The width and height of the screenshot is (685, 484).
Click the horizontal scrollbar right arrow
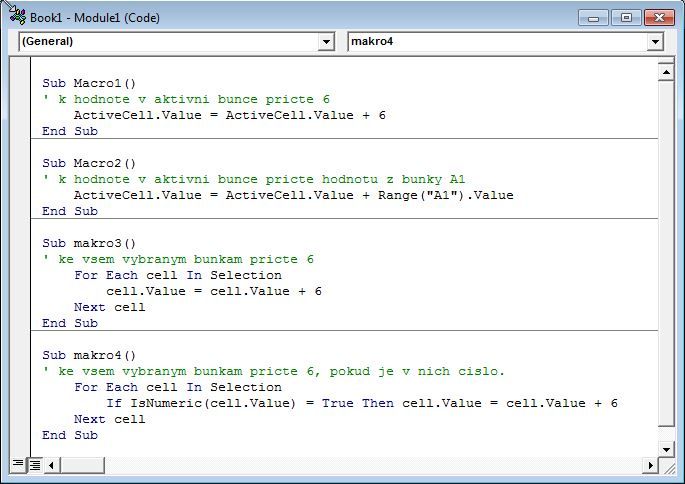pos(650,465)
